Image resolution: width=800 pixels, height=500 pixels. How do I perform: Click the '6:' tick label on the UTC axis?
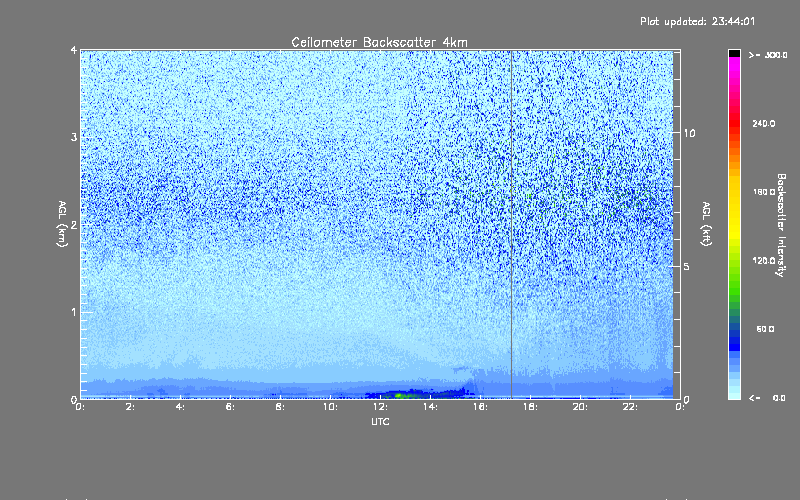click(x=230, y=407)
